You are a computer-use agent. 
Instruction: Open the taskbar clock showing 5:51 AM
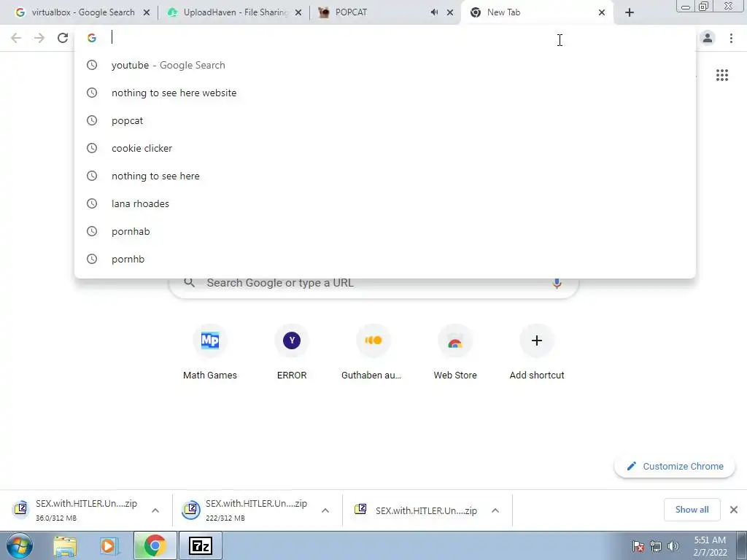(x=710, y=546)
